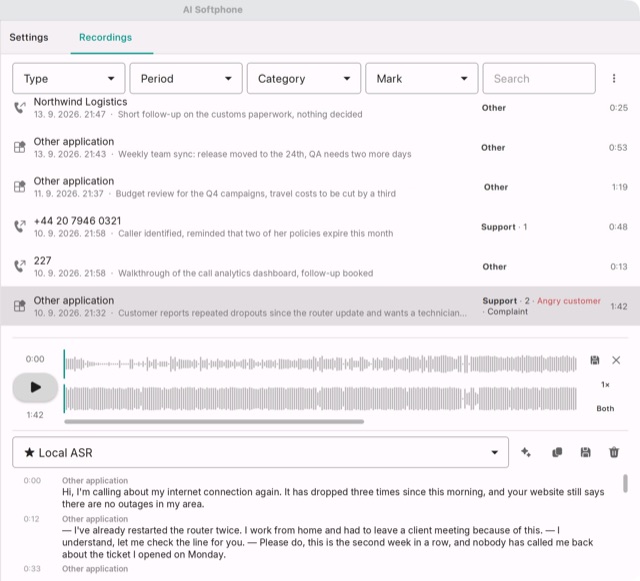Viewport: 640px width, 581px height.
Task: Click the Support · 1 category label
Action: point(504,227)
